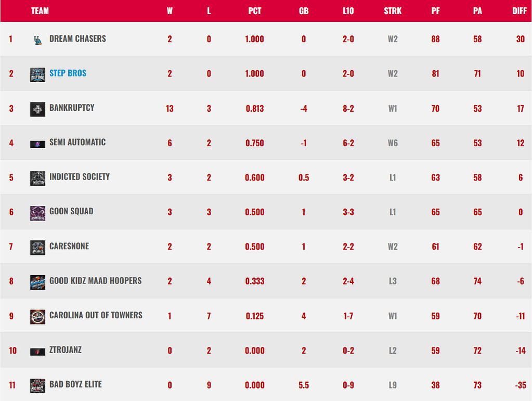The image size is (532, 401).
Task: Sort standings by PCT column header
Action: pos(254,11)
